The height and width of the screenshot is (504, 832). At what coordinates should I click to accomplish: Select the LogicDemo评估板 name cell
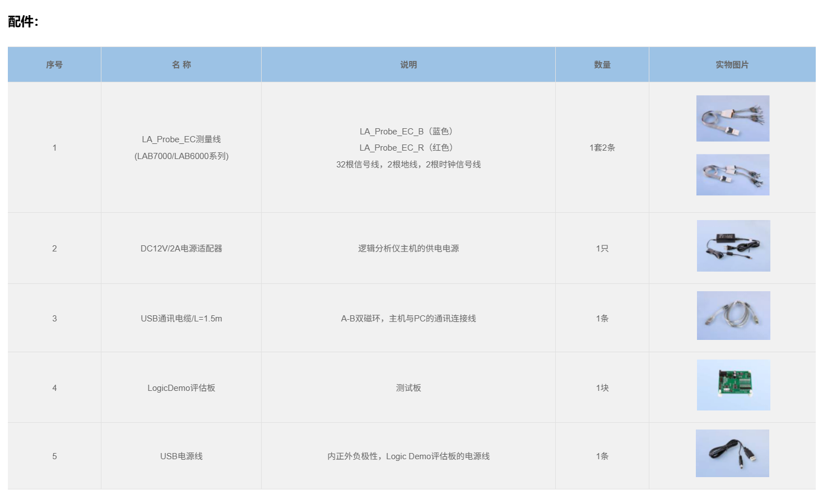[182, 388]
